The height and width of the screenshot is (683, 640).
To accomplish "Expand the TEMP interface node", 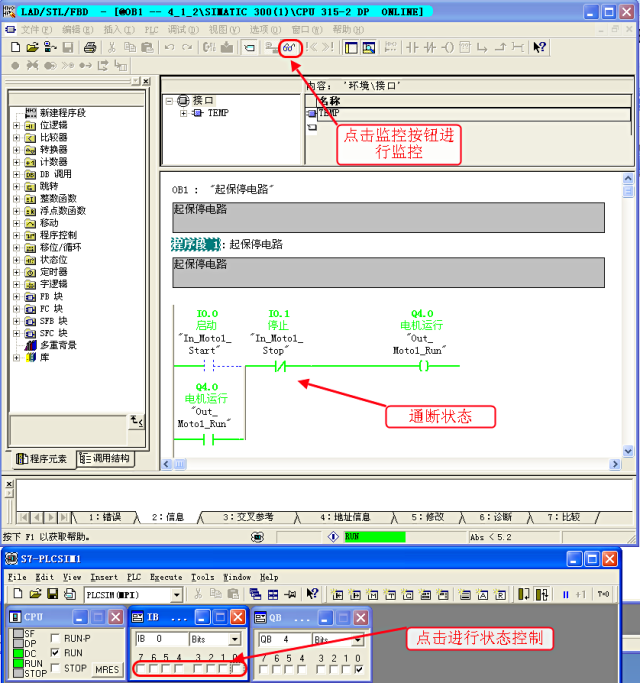I will pos(183,113).
